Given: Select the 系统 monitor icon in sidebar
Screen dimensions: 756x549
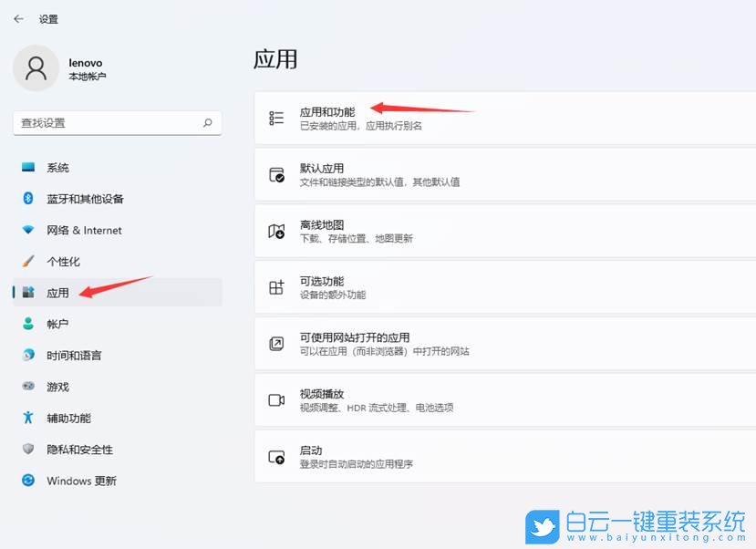Looking at the screenshot, I should (30, 168).
